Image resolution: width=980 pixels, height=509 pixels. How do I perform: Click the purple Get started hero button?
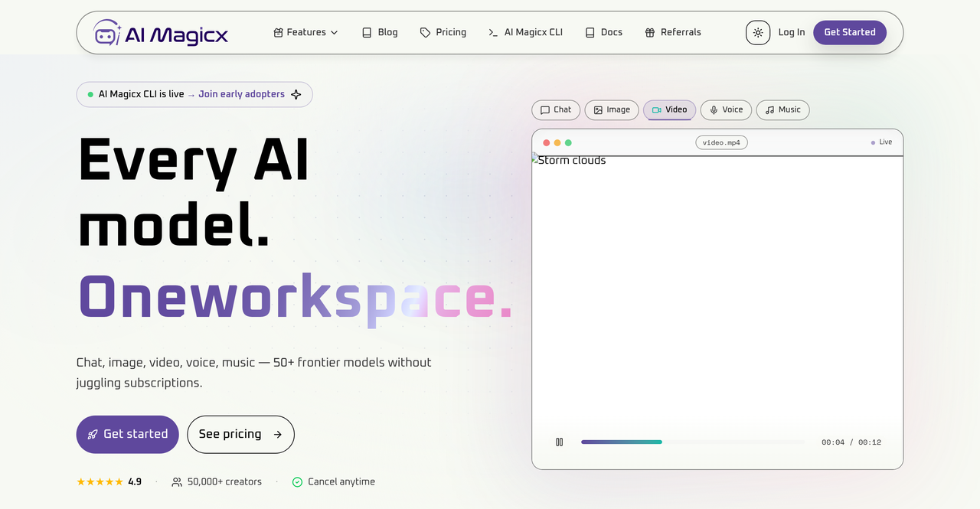pos(127,434)
